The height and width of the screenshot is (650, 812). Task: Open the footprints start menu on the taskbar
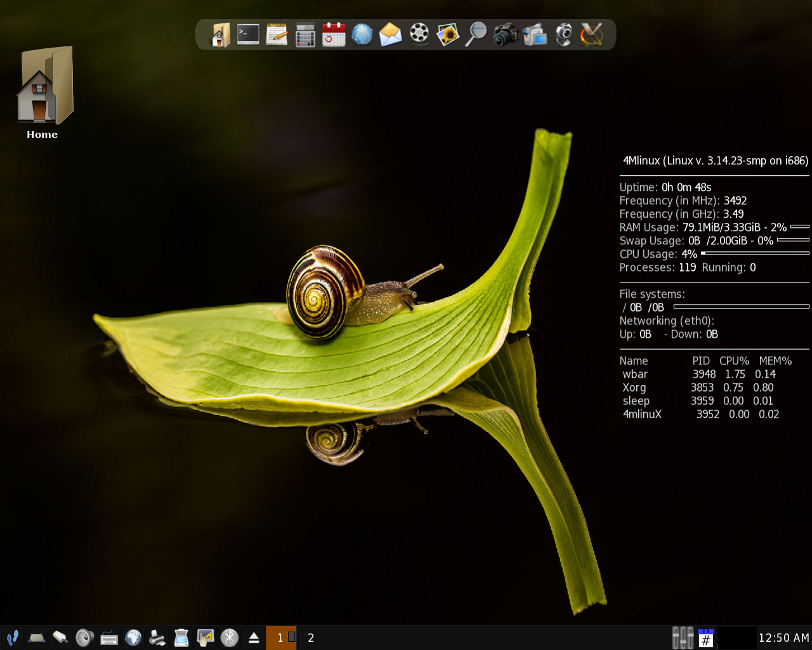tap(12, 637)
